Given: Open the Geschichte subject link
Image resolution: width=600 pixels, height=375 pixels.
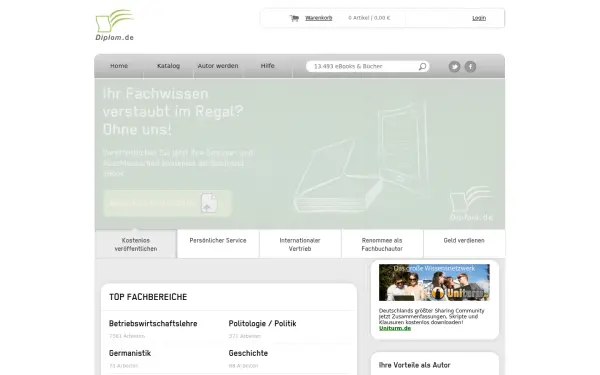Looking at the screenshot, I should click(248, 353).
